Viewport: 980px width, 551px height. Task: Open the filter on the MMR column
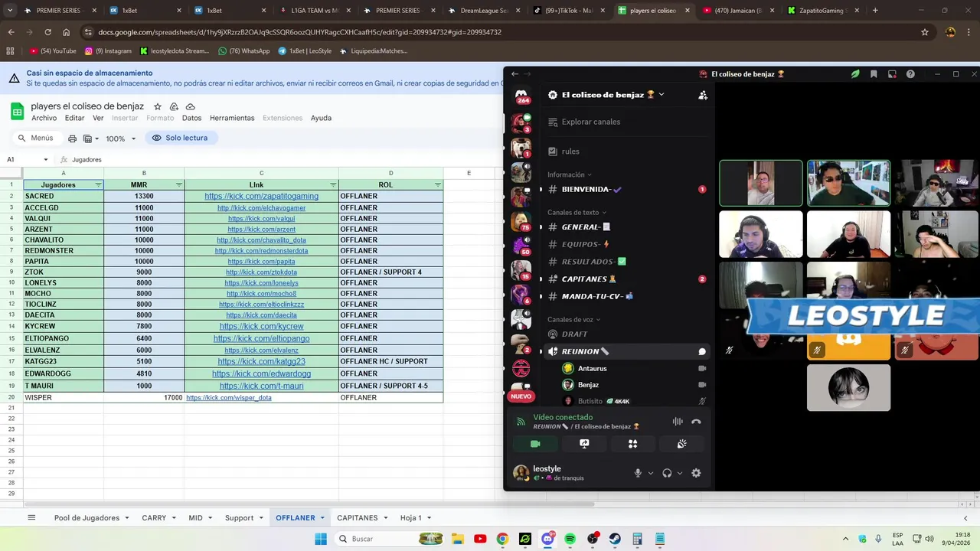pos(178,185)
